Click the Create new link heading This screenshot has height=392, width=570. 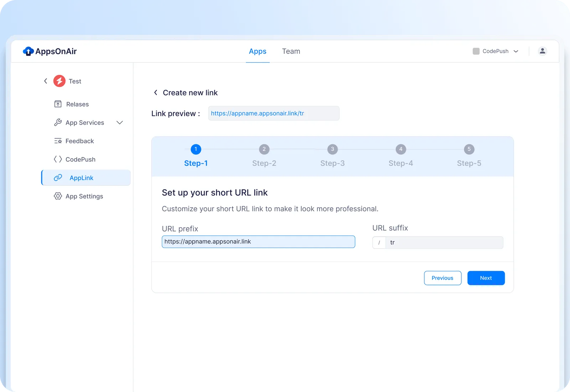tap(190, 93)
